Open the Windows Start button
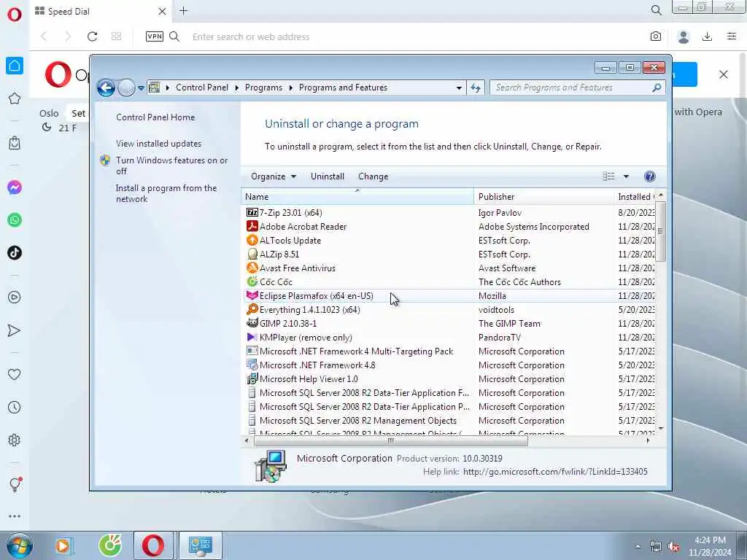 (x=20, y=545)
